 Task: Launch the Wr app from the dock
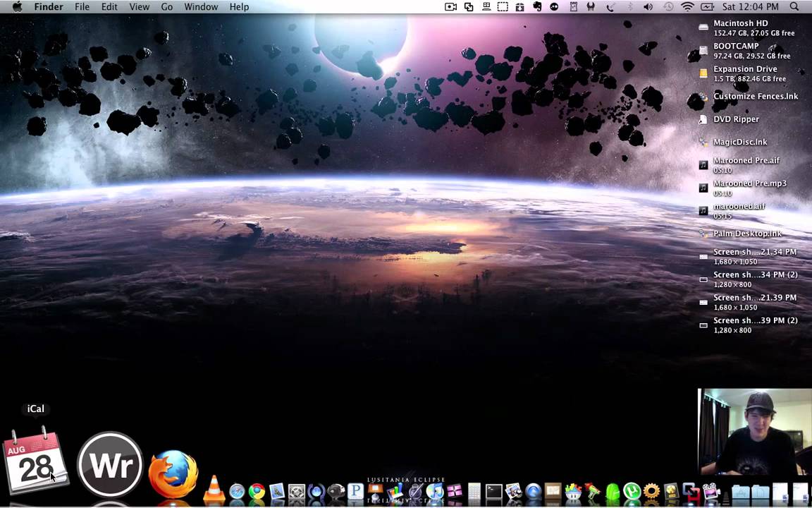(110, 464)
